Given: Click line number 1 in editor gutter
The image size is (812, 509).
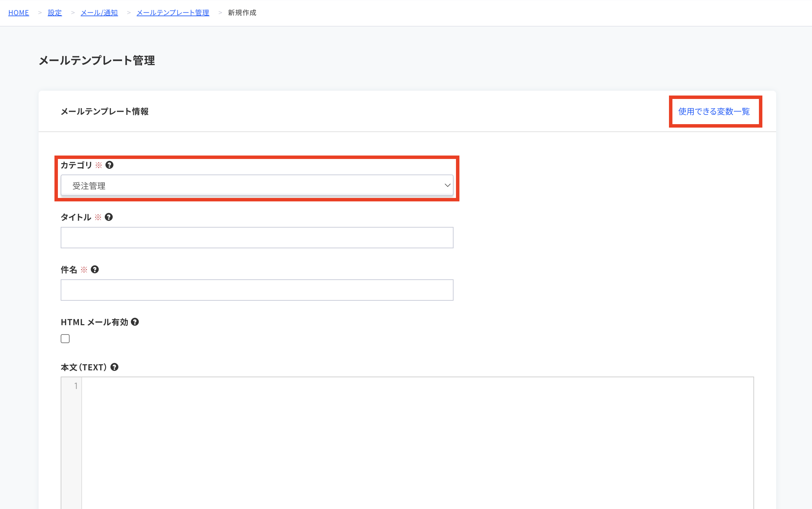Looking at the screenshot, I should click(x=76, y=386).
